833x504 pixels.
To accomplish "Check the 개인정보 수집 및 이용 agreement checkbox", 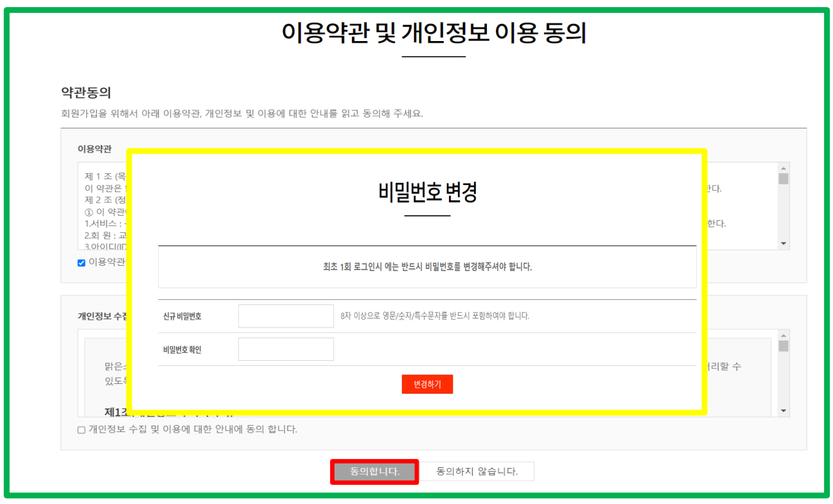I will tap(82, 430).
